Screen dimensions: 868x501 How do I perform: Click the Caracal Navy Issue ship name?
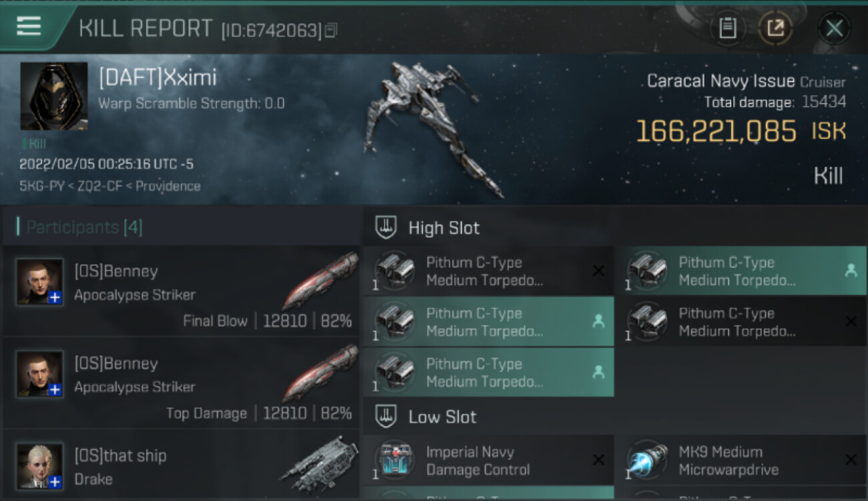coord(720,81)
